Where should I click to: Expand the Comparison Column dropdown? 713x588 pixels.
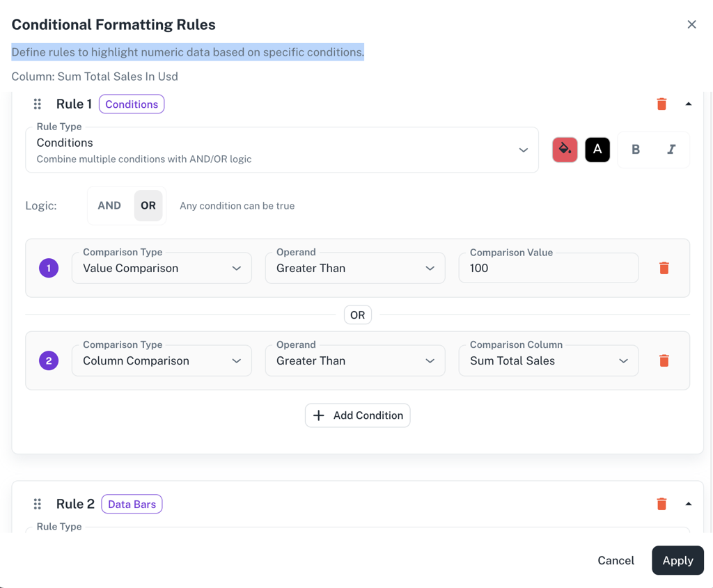548,361
